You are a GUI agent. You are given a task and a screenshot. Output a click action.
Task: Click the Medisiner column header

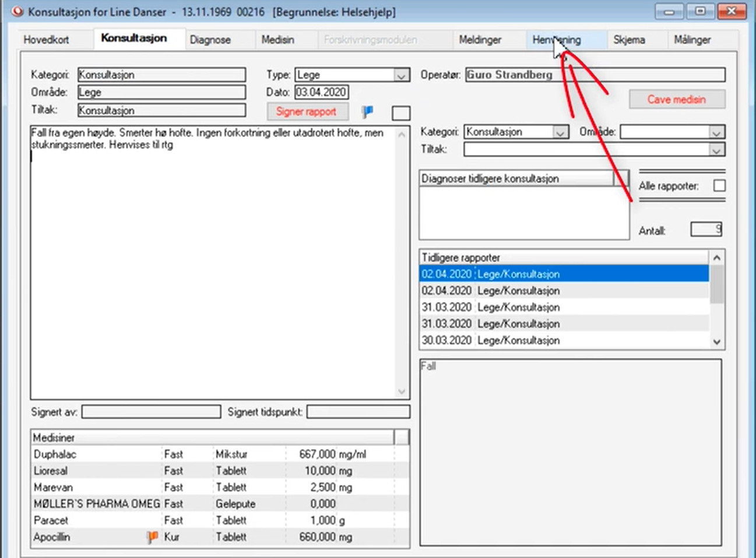pyautogui.click(x=213, y=437)
